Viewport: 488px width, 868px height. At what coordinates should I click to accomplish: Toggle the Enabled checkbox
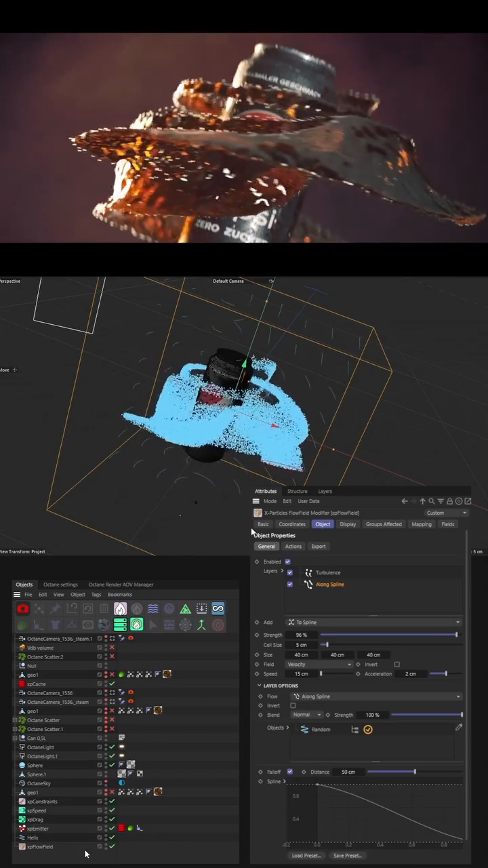pyautogui.click(x=287, y=561)
